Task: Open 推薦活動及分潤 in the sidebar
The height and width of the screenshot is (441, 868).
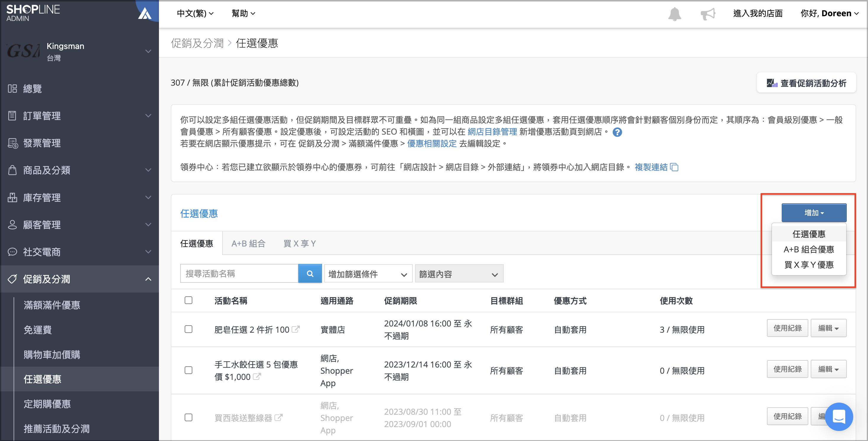Action: click(x=57, y=429)
